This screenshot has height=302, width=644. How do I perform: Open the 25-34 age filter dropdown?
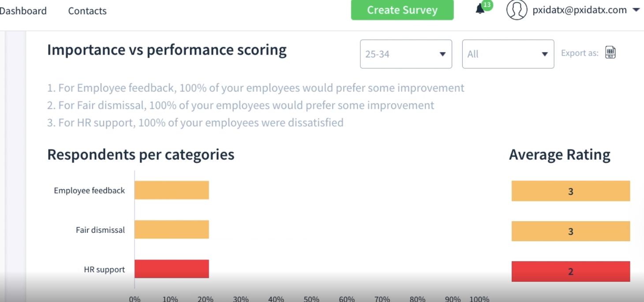tap(406, 54)
